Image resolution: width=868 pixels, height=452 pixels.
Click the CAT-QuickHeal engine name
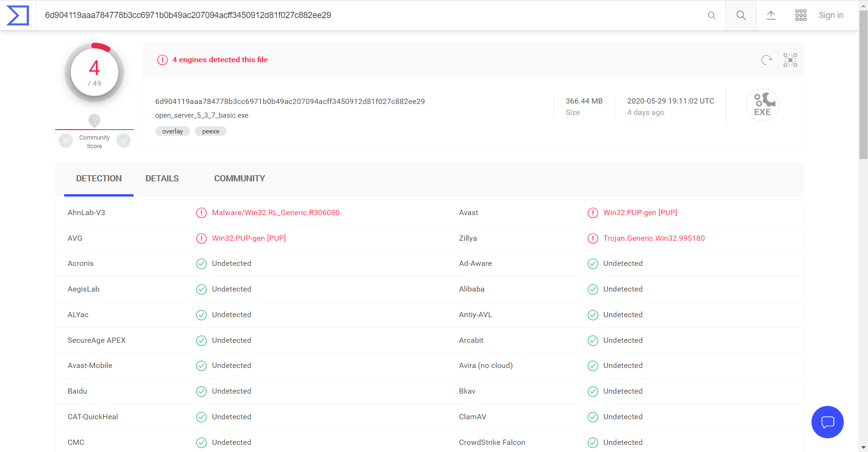[x=93, y=417]
